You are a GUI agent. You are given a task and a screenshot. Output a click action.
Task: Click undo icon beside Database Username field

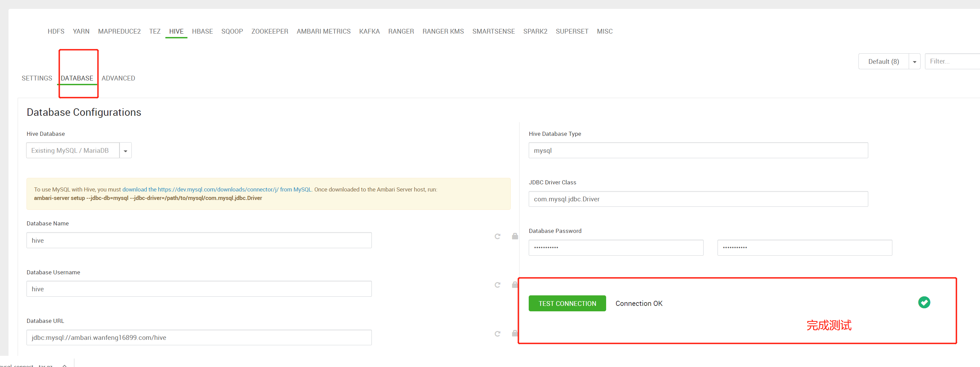coord(497,285)
